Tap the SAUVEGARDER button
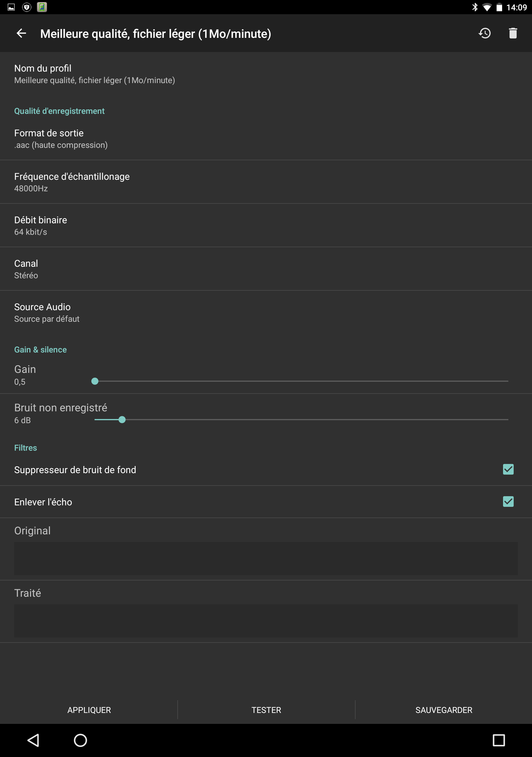Image resolution: width=532 pixels, height=757 pixels. click(x=444, y=710)
